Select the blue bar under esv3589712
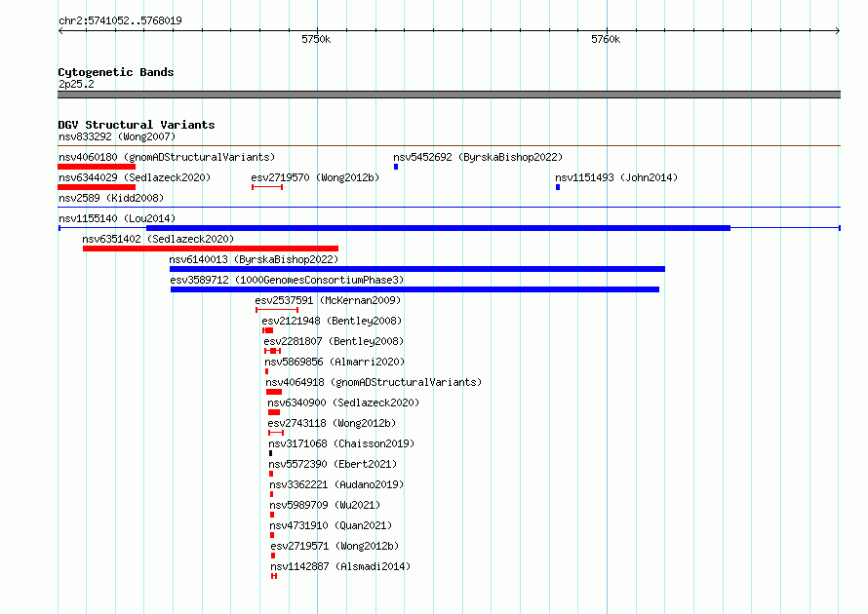This screenshot has height=614, width=868. (414, 289)
